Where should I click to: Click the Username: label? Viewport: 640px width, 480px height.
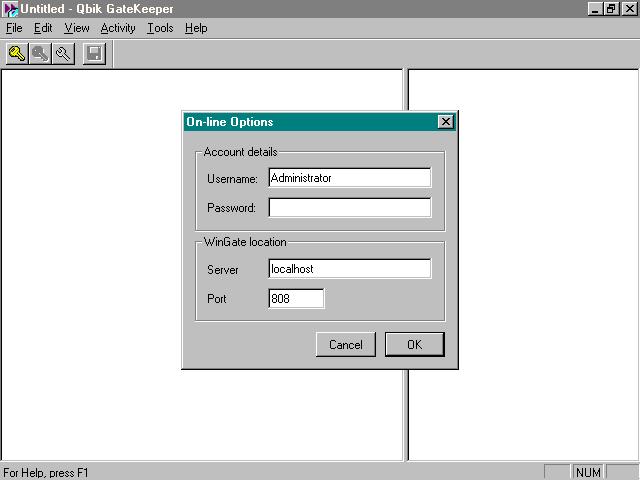click(232, 179)
